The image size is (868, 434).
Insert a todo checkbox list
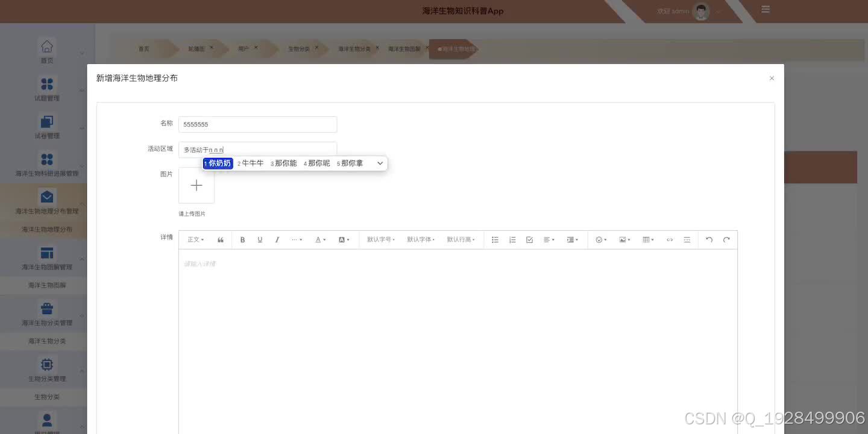(529, 240)
